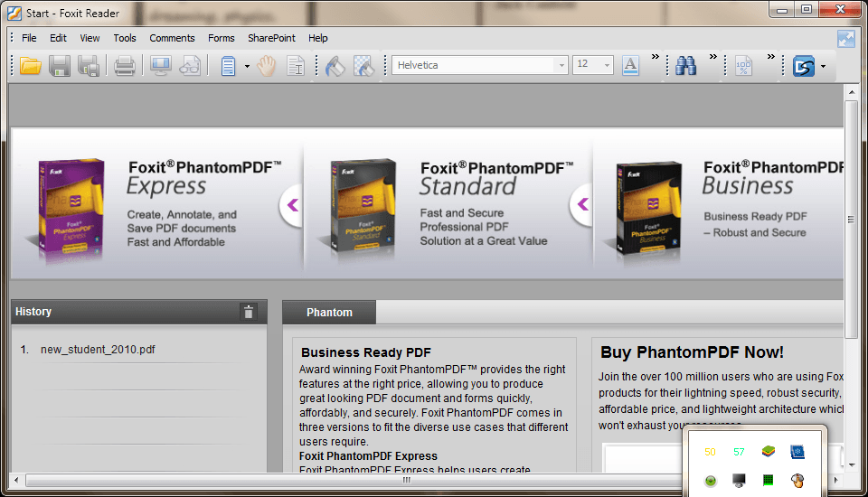This screenshot has width=868, height=497.
Task: Click the yellow 50 temperature tray icon
Action: 711,452
